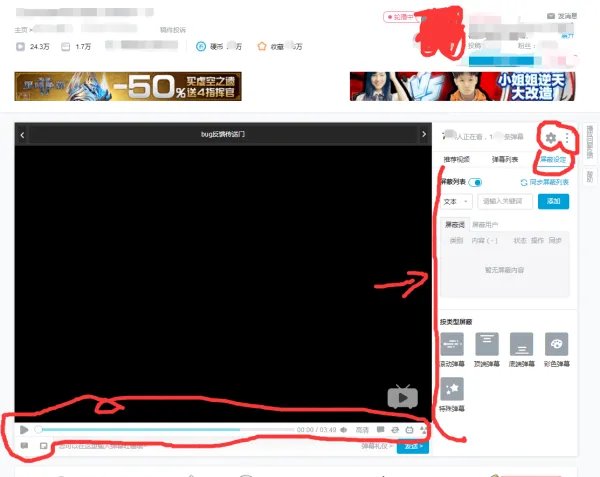
Task: Click the 请输入关键词 keyword field
Action: pyautogui.click(x=505, y=202)
